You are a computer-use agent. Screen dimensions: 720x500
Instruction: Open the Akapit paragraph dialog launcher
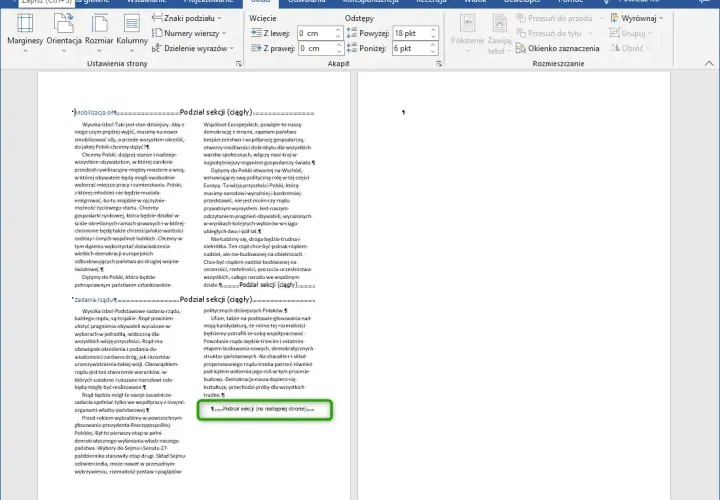pyautogui.click(x=439, y=64)
